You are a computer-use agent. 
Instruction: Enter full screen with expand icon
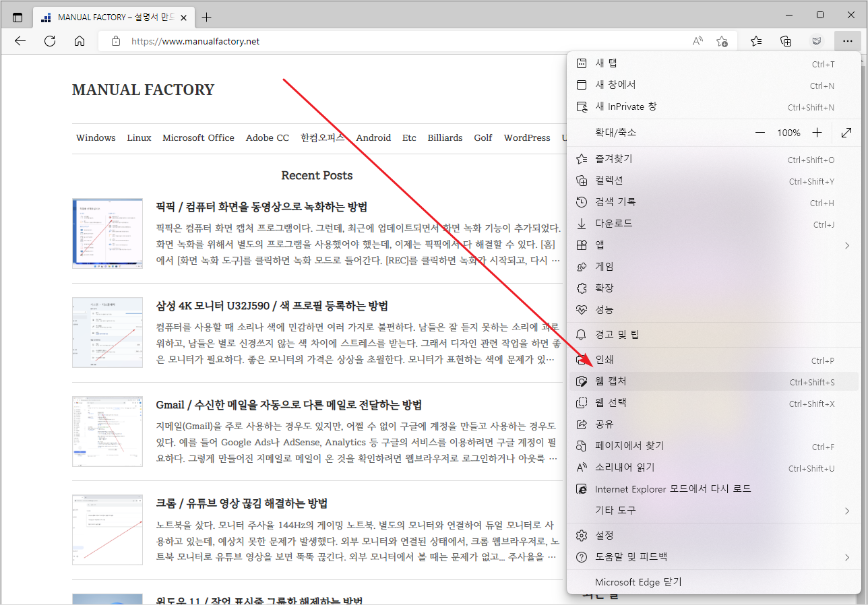click(847, 133)
